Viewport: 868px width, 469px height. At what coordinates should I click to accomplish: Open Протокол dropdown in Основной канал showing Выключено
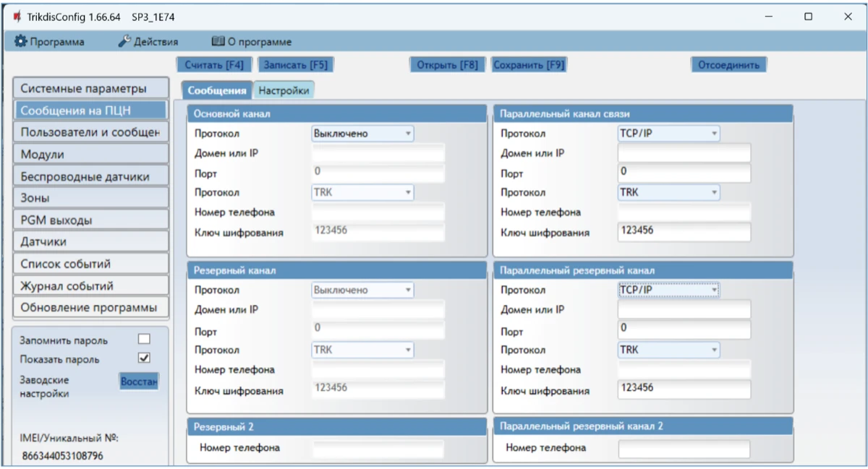(x=362, y=134)
